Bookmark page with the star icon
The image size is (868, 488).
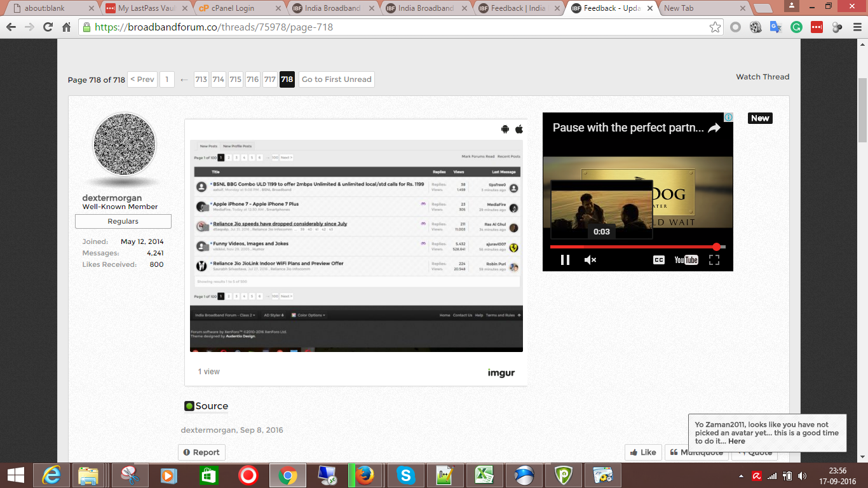[x=715, y=27]
